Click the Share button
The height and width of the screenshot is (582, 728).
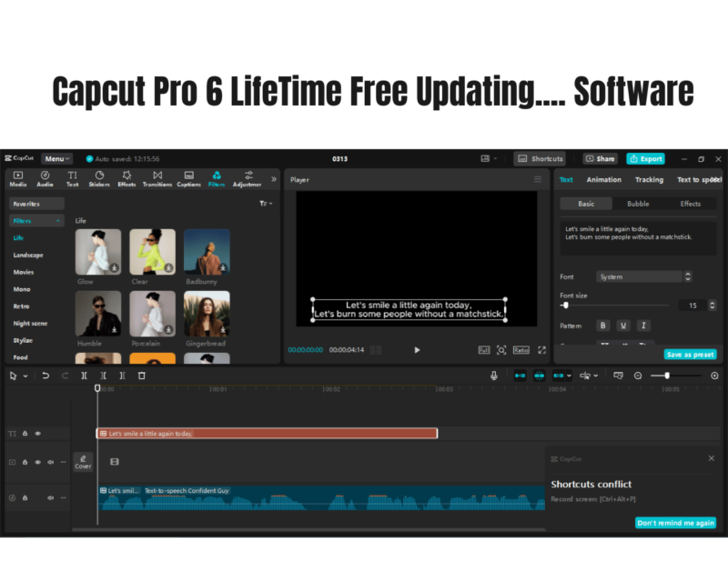pyautogui.click(x=601, y=159)
